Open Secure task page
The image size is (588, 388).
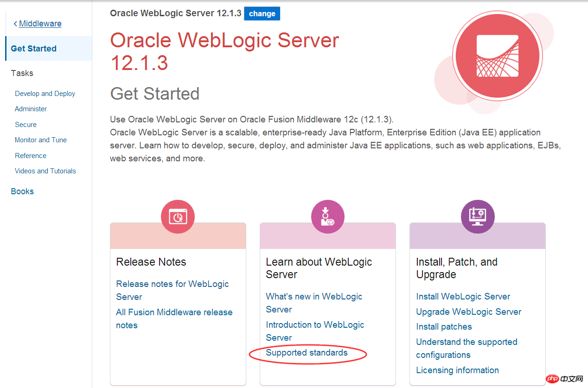pos(26,125)
